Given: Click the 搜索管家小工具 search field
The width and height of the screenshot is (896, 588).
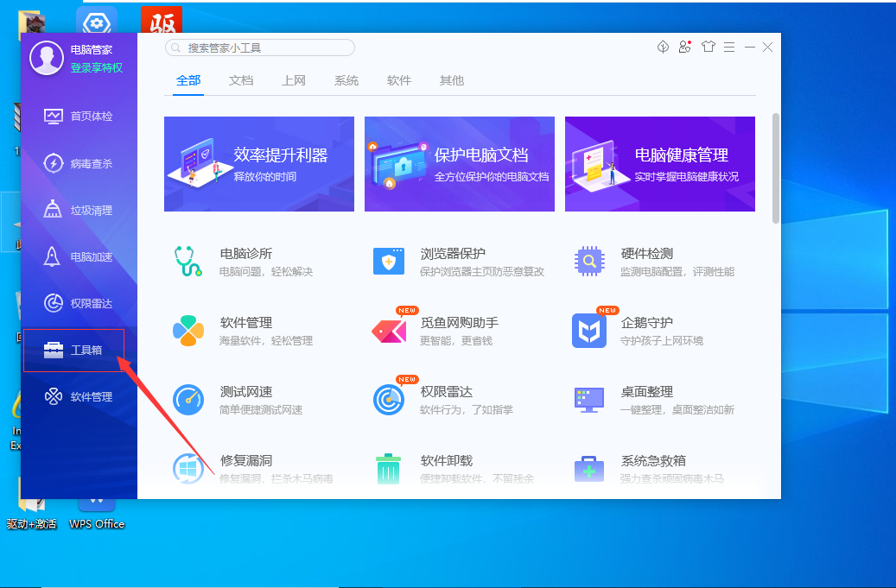Looking at the screenshot, I should [x=260, y=48].
